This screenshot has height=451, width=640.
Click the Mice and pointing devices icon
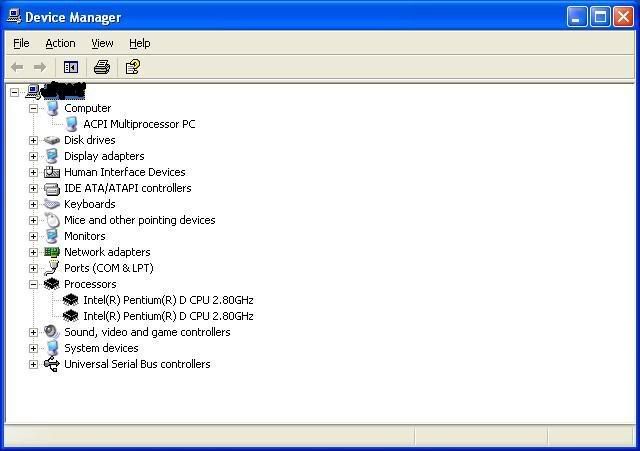[52, 220]
